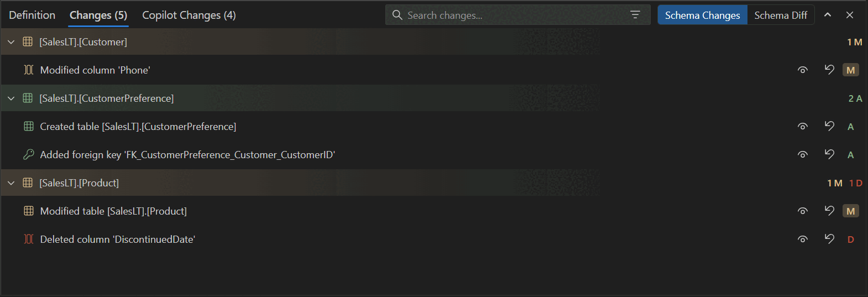Revert the deleted 'DiscontinuedDate' column
This screenshot has height=297, width=868.
(829, 239)
